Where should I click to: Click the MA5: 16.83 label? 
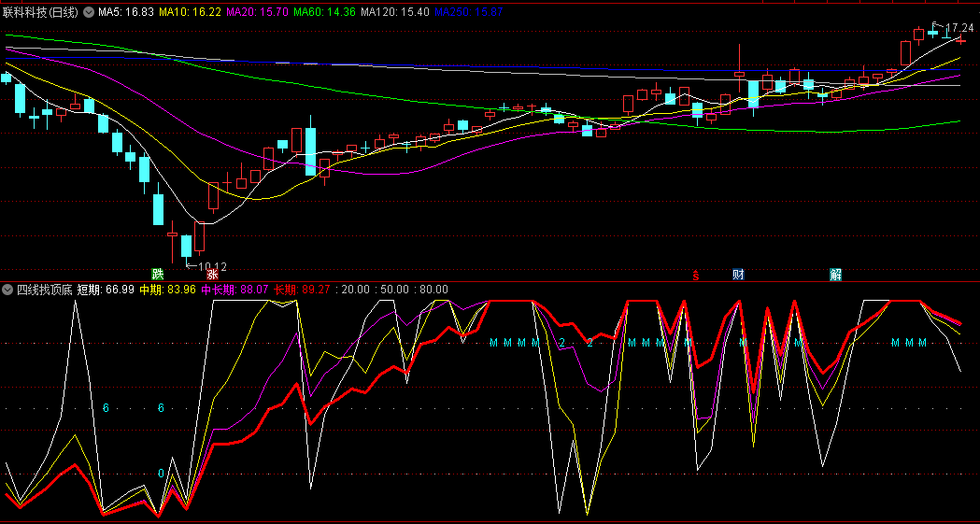(125, 12)
